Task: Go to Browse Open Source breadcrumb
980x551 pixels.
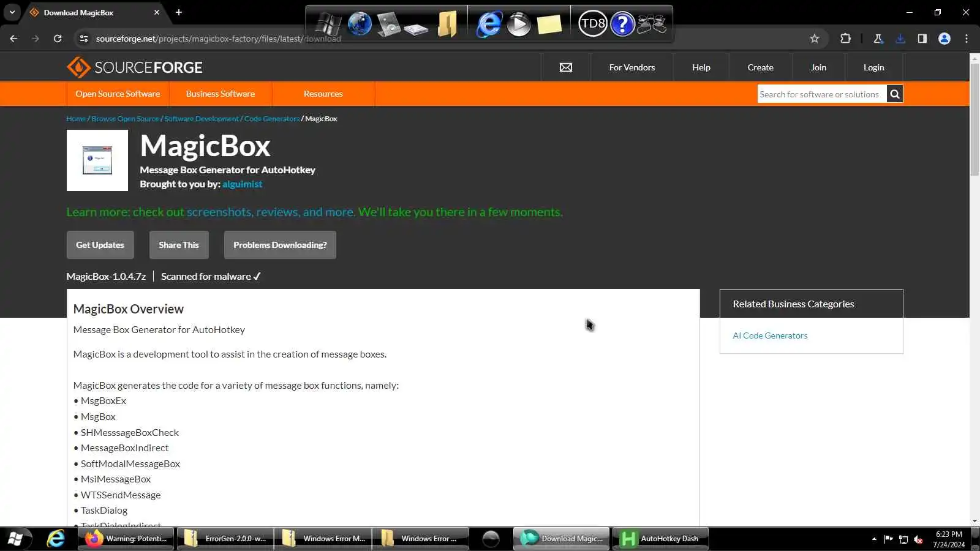Action: (125, 119)
